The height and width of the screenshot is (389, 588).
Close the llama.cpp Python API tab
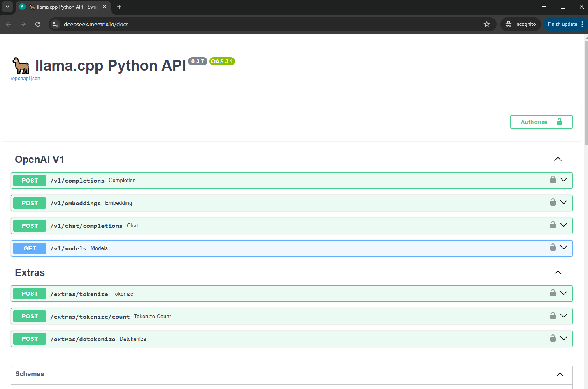(x=105, y=7)
